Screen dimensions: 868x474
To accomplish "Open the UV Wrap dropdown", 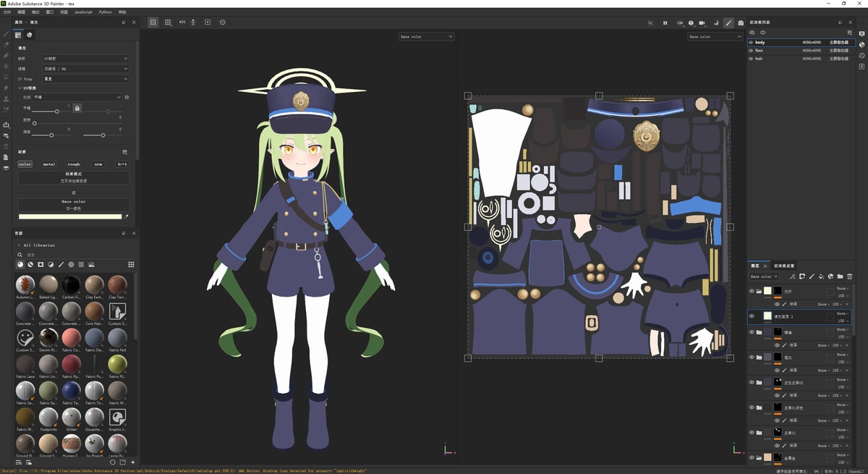I will 85,79.
